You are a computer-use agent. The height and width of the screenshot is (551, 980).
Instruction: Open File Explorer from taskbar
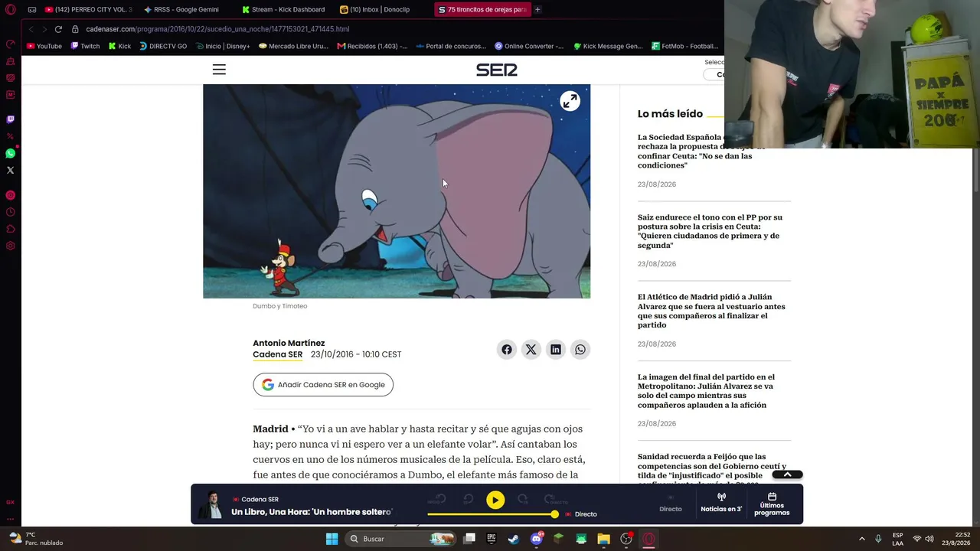pos(604,539)
